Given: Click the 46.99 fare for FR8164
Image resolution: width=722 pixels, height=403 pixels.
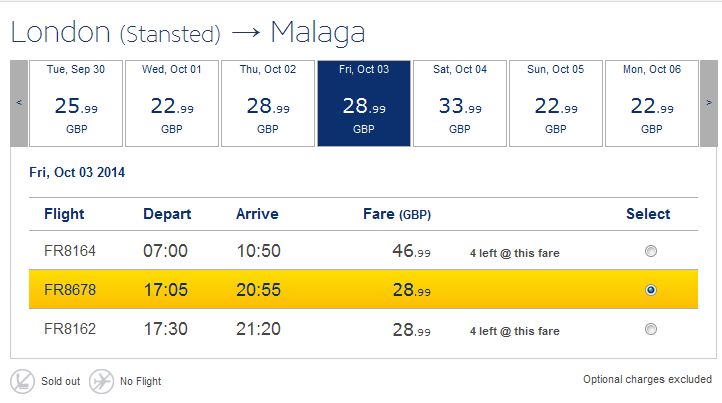Looking at the screenshot, I should point(411,251).
